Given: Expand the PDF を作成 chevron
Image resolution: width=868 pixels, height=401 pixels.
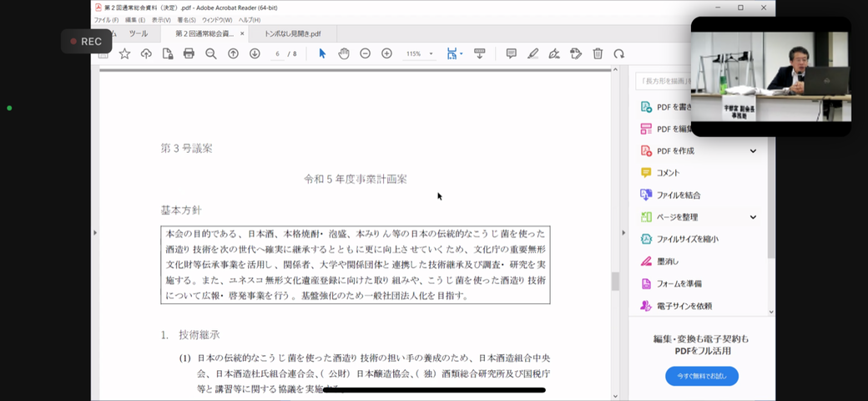Looking at the screenshot, I should (753, 150).
